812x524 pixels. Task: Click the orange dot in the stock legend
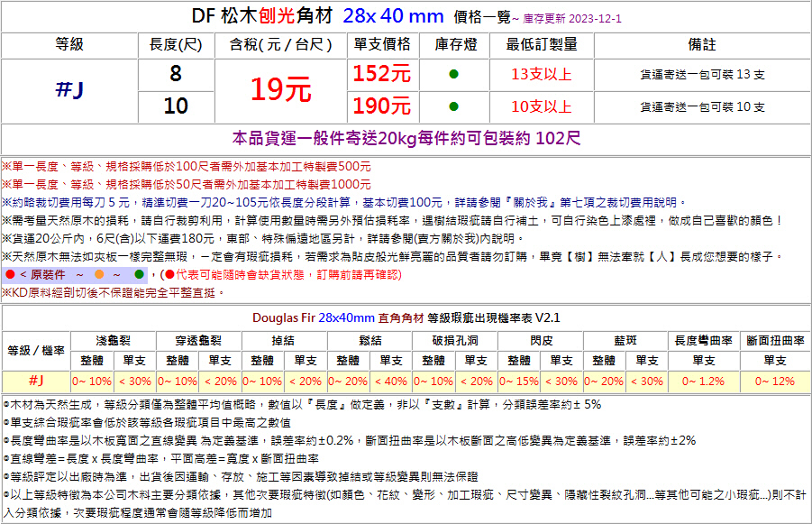pyautogui.click(x=99, y=275)
